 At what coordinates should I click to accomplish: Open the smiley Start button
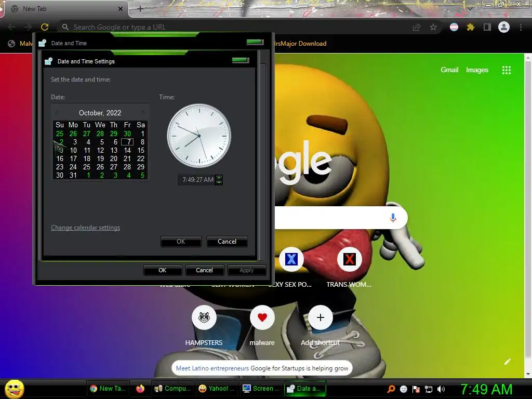[x=14, y=389]
